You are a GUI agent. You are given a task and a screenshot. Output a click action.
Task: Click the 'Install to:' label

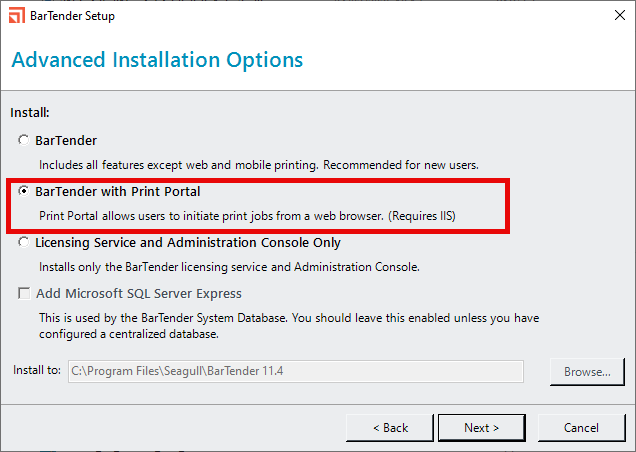(x=37, y=370)
